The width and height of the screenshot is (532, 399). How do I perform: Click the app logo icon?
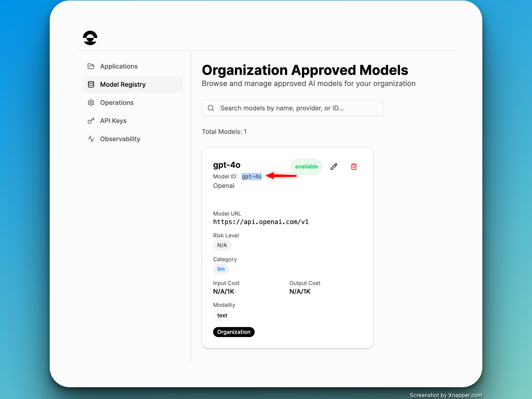[90, 38]
